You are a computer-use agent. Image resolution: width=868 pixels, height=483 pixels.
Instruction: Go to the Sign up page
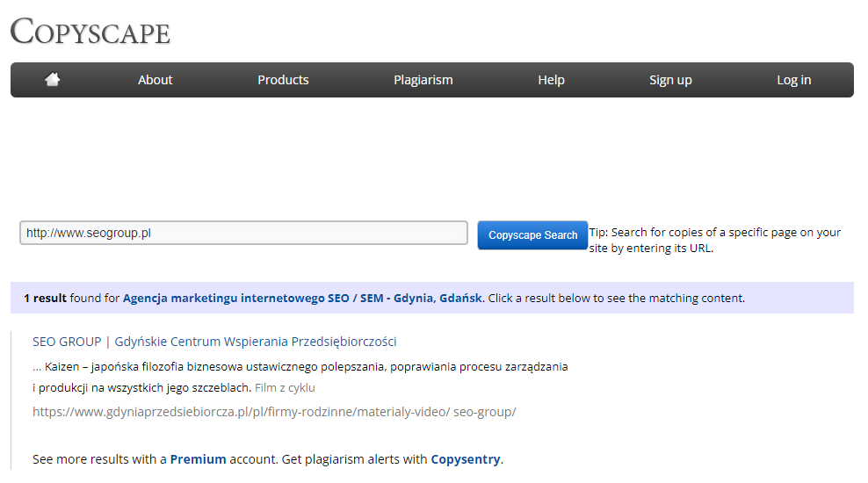pyautogui.click(x=670, y=80)
